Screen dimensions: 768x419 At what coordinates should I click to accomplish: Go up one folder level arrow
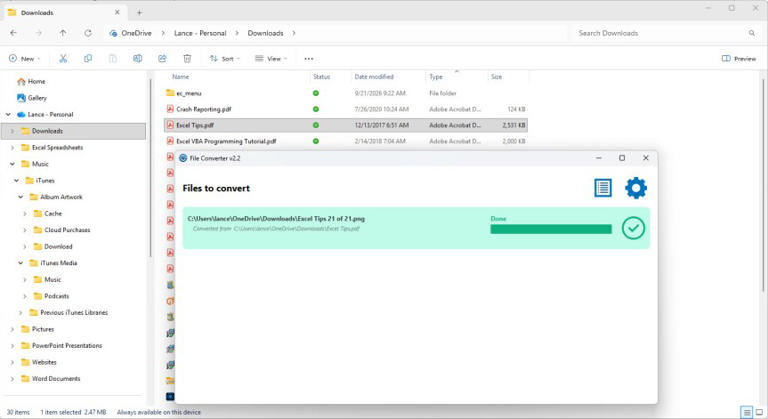pos(63,33)
